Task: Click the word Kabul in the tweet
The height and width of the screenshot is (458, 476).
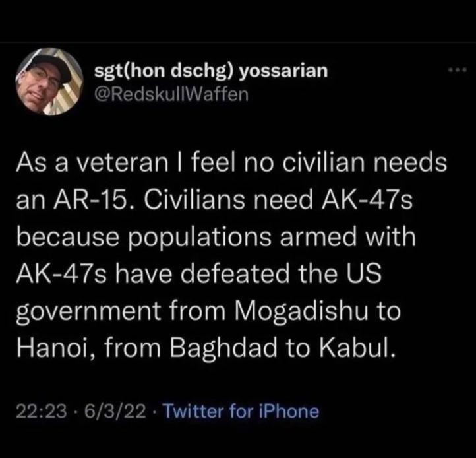Action: click(357, 348)
